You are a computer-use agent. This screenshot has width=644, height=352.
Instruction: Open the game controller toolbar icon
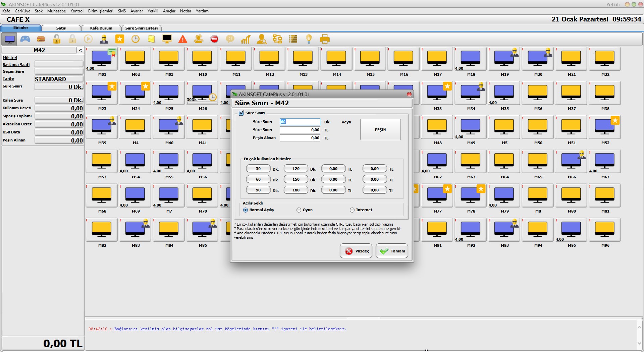25,39
